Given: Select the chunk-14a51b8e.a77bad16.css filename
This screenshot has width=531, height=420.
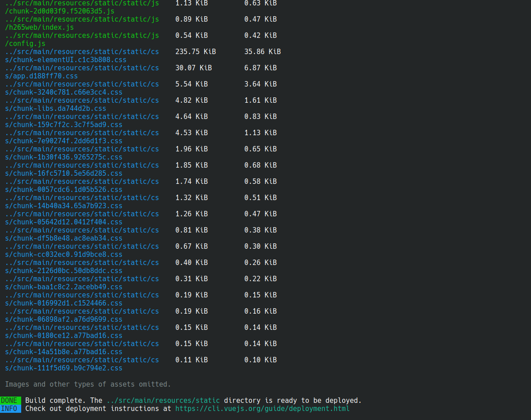Looking at the screenshot, I should click(64, 352).
